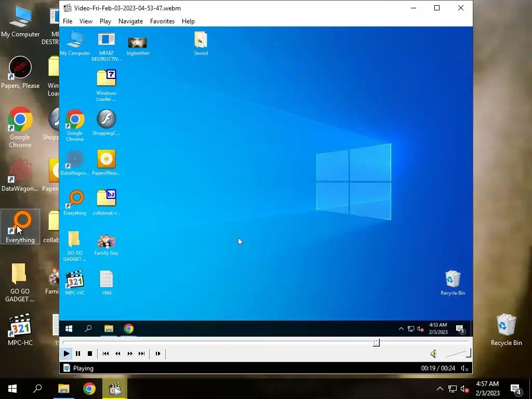Viewport: 532px width, 399px height.
Task: Open the File menu
Action: 68,21
